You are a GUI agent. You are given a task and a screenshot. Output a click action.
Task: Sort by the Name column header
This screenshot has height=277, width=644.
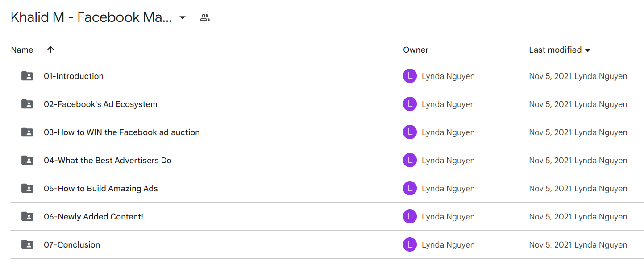(22, 50)
